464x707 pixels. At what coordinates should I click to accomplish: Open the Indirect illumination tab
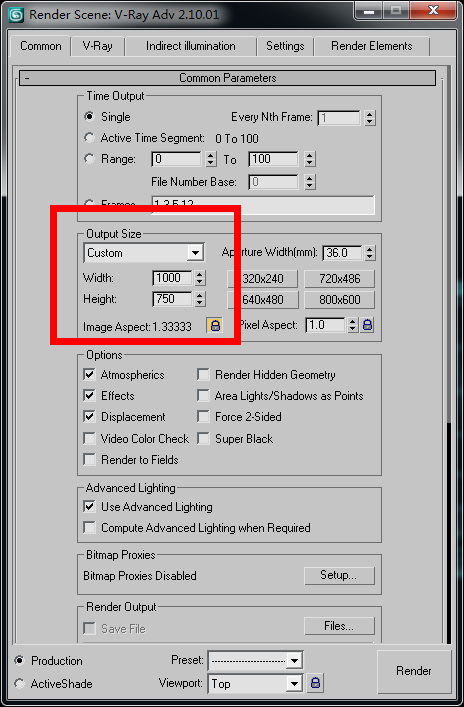click(x=190, y=46)
